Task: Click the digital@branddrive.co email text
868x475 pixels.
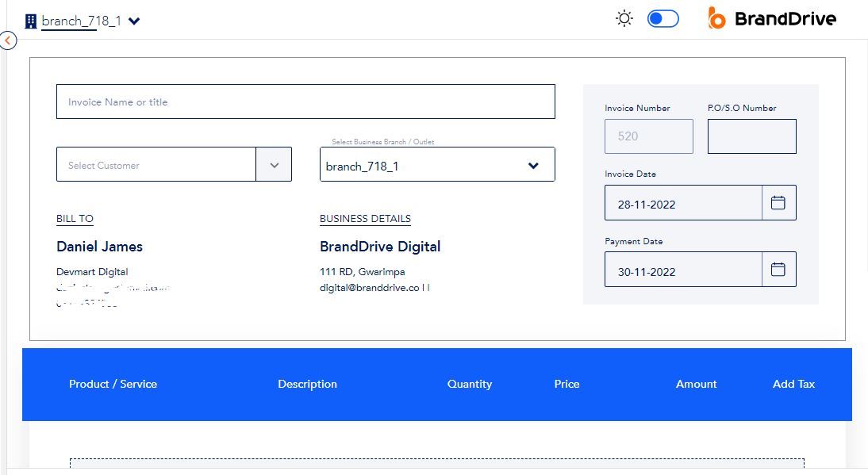Action: (369, 288)
